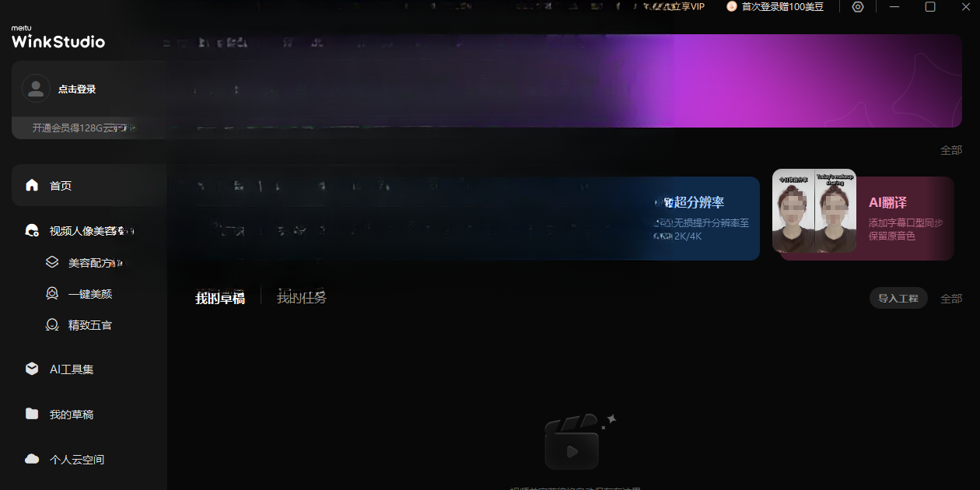
Task: Click the 立享VIP link in title bar
Action: pos(689,6)
